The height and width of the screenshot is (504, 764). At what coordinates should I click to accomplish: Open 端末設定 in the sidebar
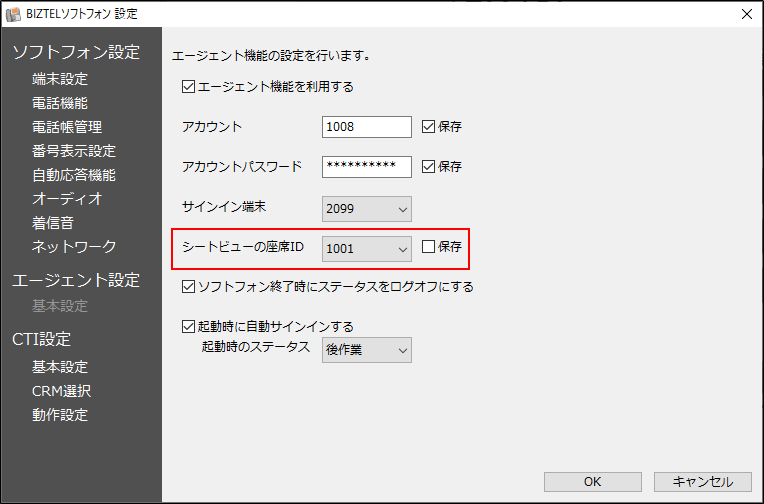coord(60,79)
